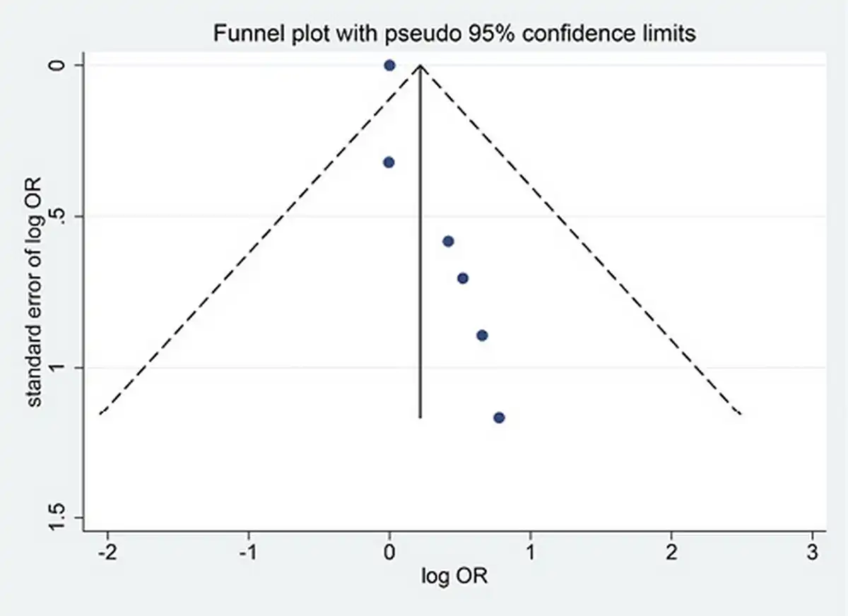This screenshot has width=848, height=616.
Task: Select the 'log OR' x-axis label
Action: pos(455,576)
